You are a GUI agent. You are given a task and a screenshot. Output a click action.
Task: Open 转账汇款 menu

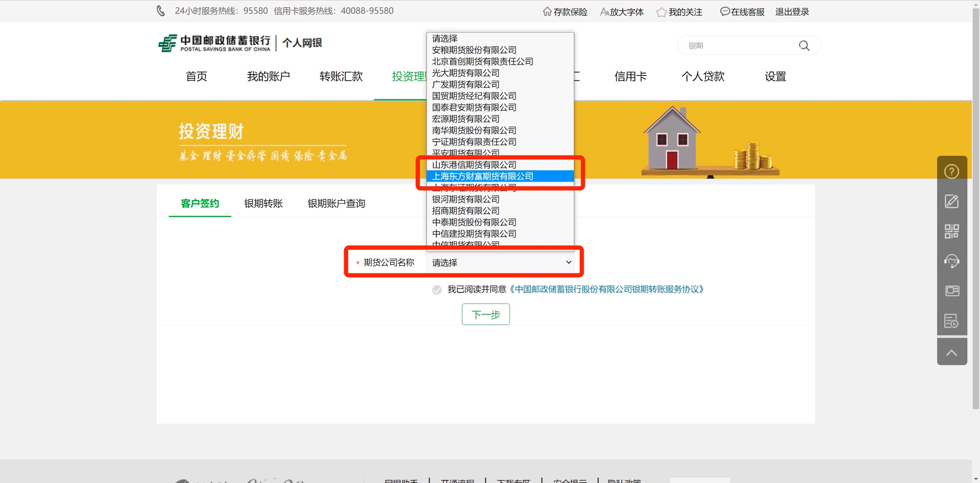pyautogui.click(x=341, y=77)
